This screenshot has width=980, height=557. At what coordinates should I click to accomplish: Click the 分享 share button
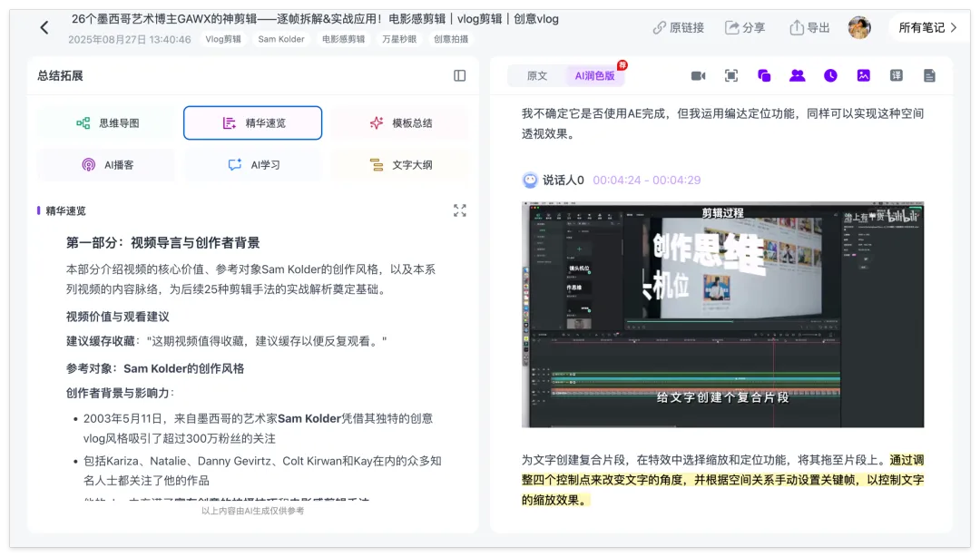745,27
